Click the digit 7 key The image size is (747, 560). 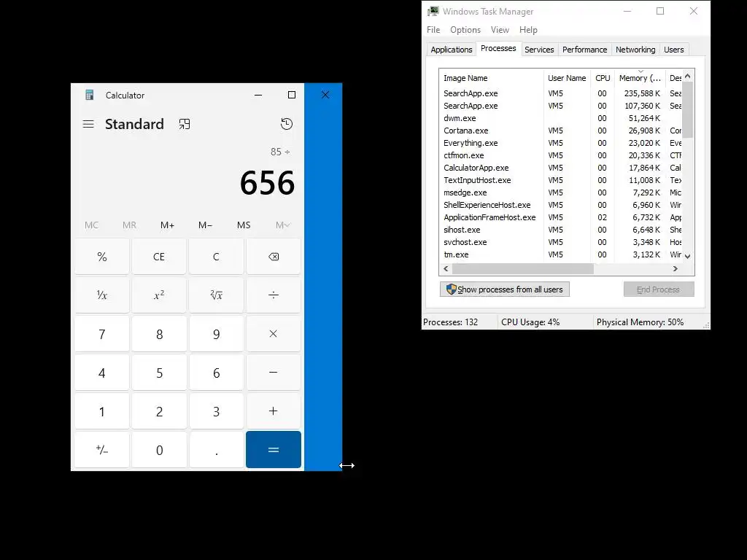point(102,334)
